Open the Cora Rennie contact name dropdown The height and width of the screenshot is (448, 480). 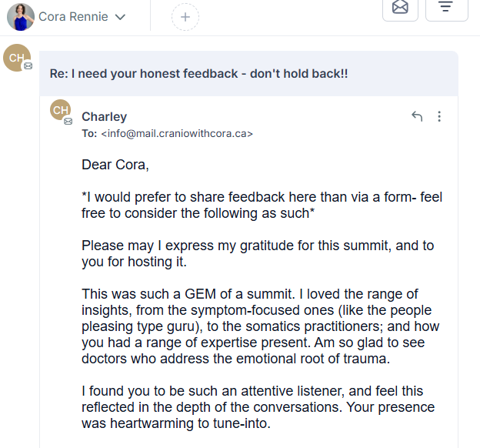click(x=74, y=17)
